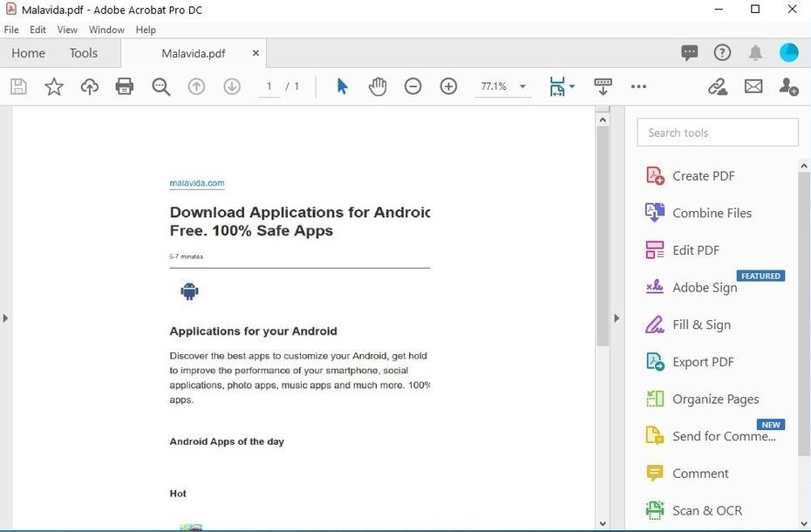Image resolution: width=811 pixels, height=532 pixels.
Task: Click the Android robot image
Action: pos(189,290)
